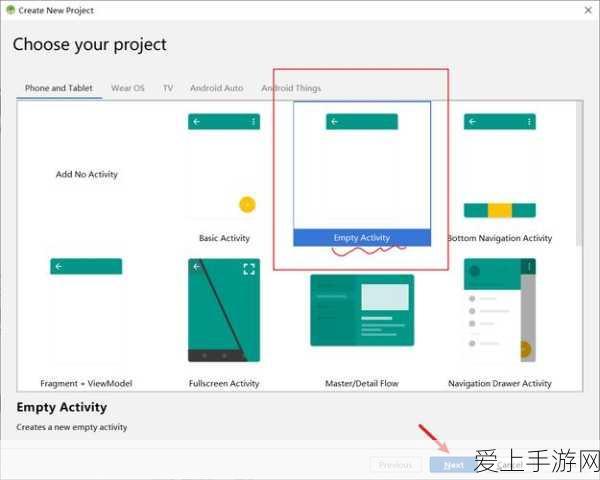Click the Bottom Navigation overflow menu icon

(x=529, y=122)
